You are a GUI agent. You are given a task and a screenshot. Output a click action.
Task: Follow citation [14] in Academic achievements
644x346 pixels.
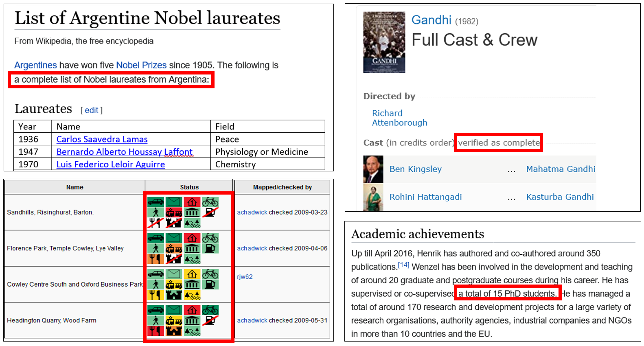403,265
